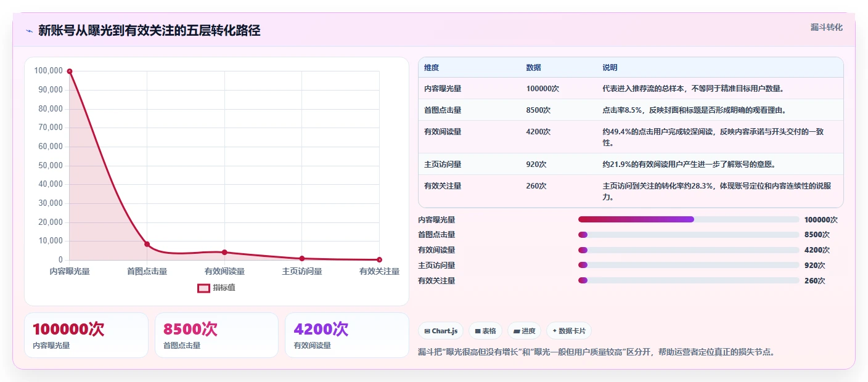Image resolution: width=868 pixels, height=382 pixels.
Task: Click the chart data point at 内容曝光量
Action: 70,71
